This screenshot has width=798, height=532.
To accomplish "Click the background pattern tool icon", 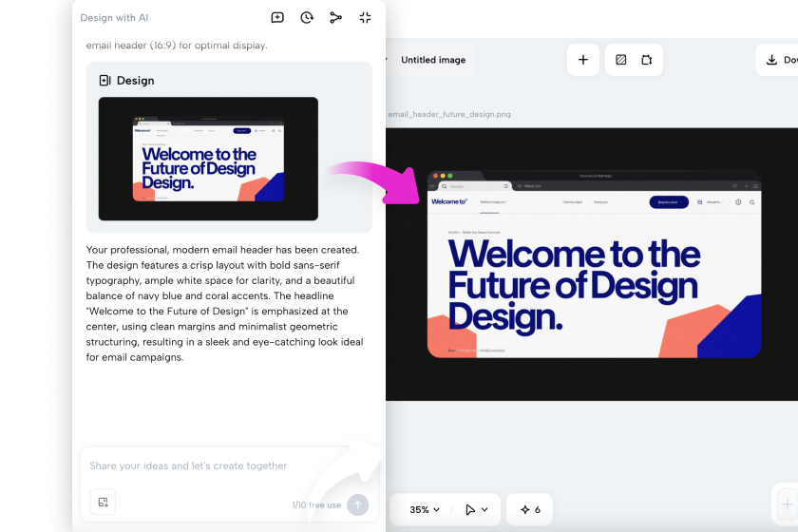I will tap(621, 60).
